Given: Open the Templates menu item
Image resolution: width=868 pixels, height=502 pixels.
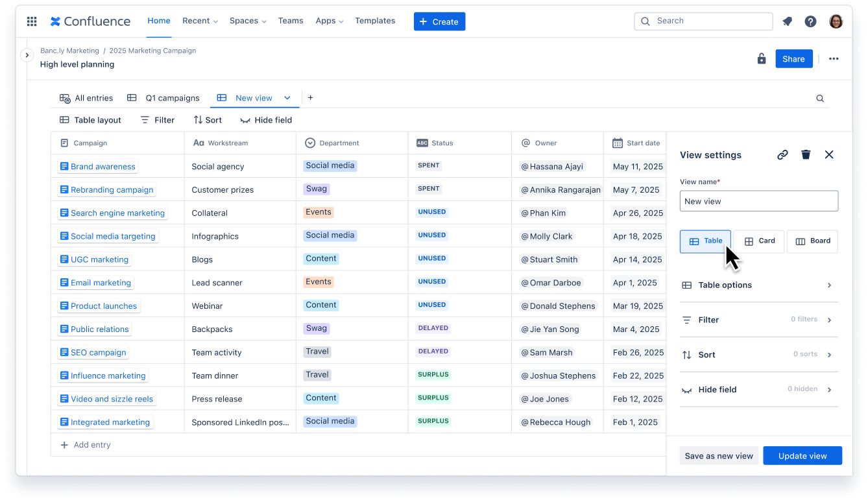Looking at the screenshot, I should (375, 21).
